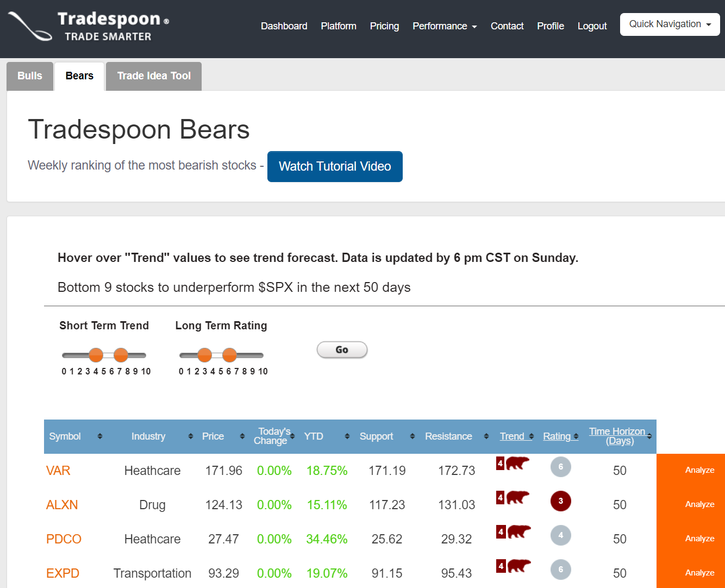Viewport: 725px width, 588px height.
Task: Click Long Term Rating slider right handle
Action: (229, 355)
